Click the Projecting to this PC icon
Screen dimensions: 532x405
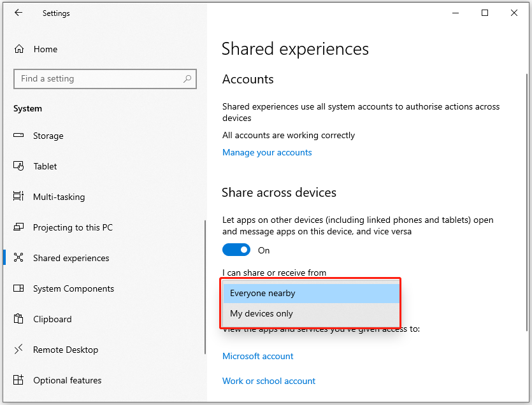(18, 227)
